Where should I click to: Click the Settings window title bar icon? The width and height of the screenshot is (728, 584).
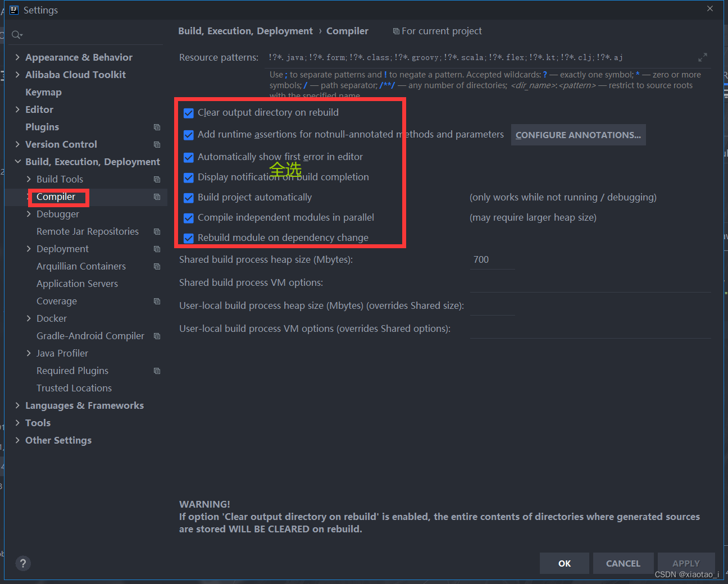pos(13,10)
